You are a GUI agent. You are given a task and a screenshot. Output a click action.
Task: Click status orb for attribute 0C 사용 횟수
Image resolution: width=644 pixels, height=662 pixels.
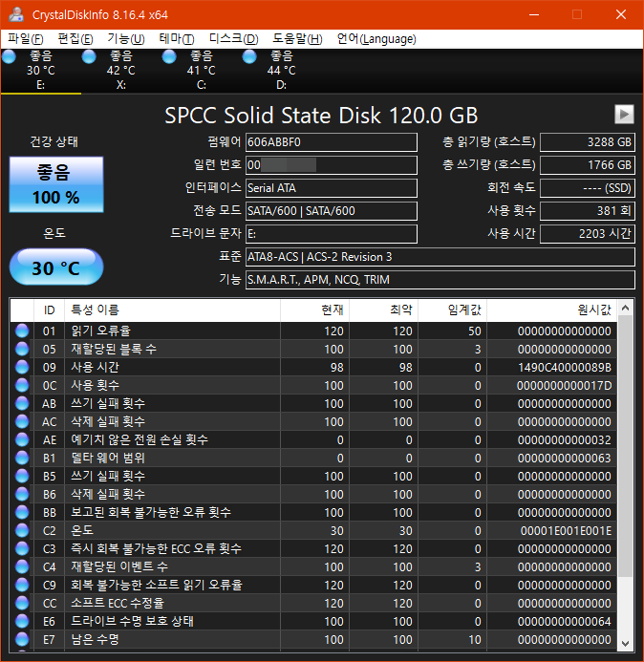(x=22, y=385)
